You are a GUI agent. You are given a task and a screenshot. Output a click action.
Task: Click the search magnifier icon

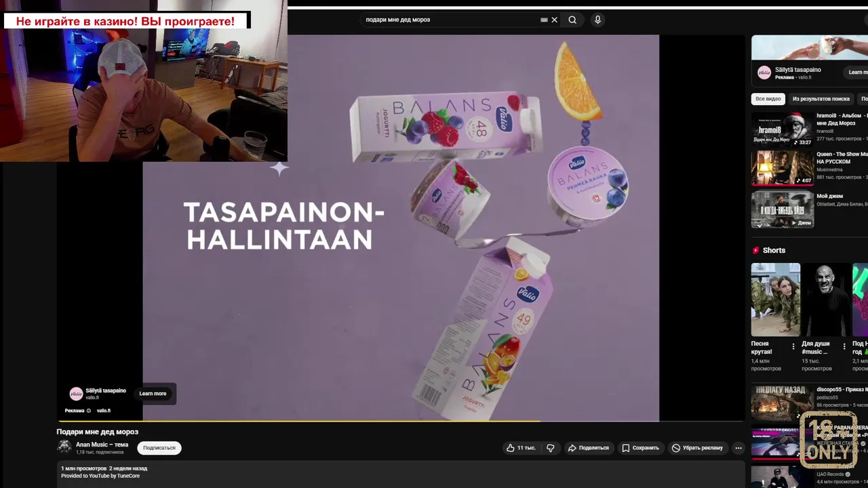(572, 20)
